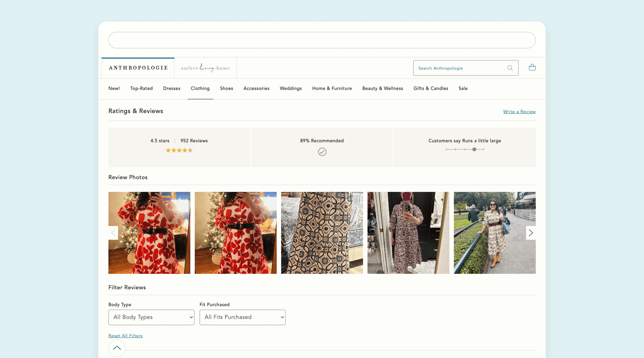Screen dimensions: 644x358
Task: Open the shopping basket icon
Action: click(x=532, y=67)
